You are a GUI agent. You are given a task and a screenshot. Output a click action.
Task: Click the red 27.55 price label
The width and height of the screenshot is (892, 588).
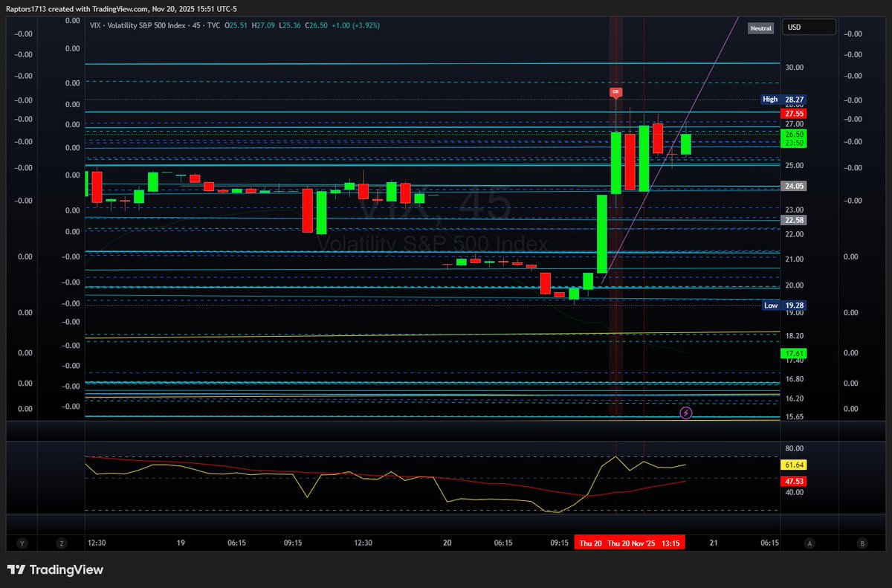[795, 114]
